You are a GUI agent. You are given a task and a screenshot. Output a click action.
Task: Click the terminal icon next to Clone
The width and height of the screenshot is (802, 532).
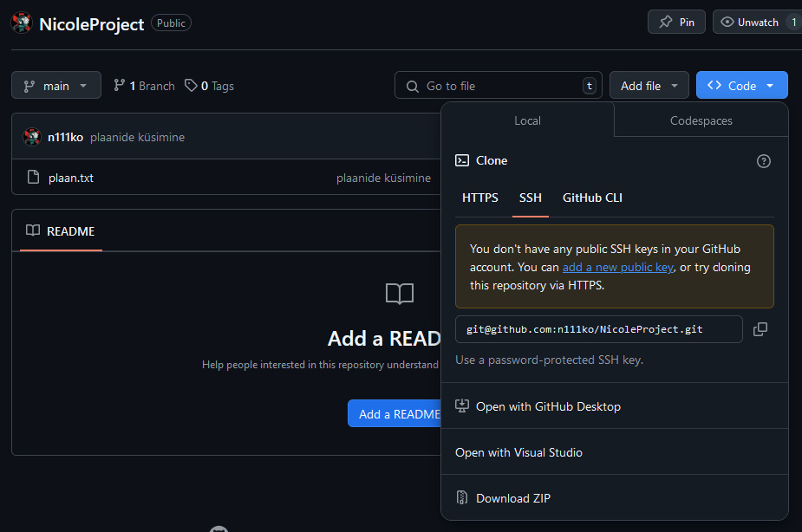click(x=462, y=160)
